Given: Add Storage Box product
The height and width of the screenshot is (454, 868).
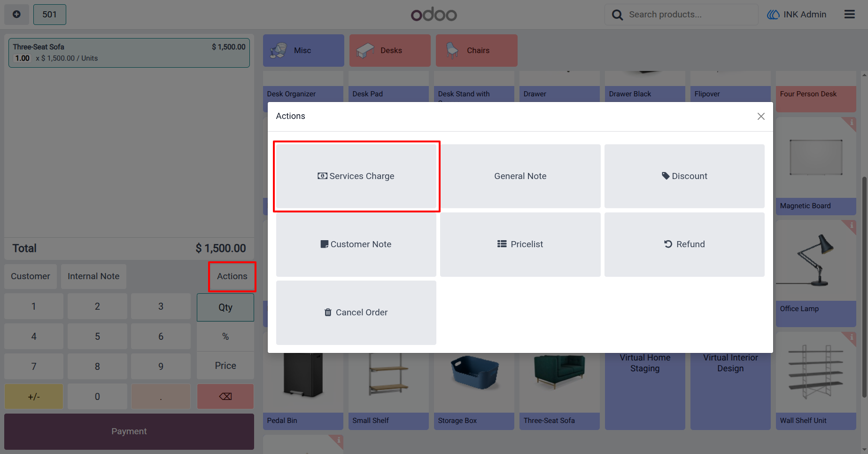Looking at the screenshot, I should pos(474,391).
